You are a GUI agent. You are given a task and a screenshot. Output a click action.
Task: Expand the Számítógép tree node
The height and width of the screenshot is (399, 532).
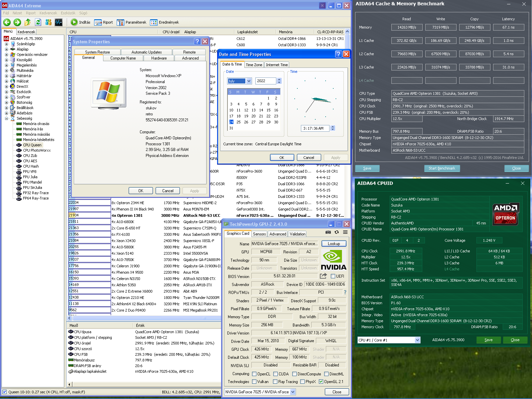tap(6, 44)
